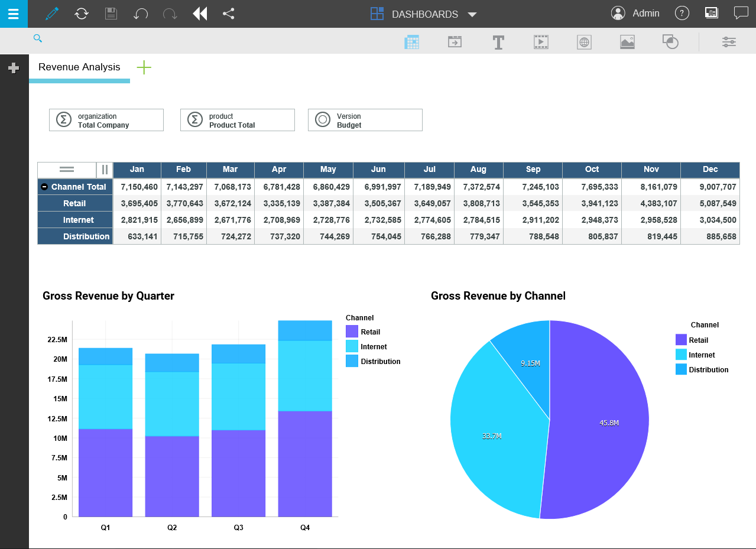This screenshot has width=756, height=549.
Task: Click Distribution color swatch in pie legend
Action: pyautogui.click(x=681, y=370)
